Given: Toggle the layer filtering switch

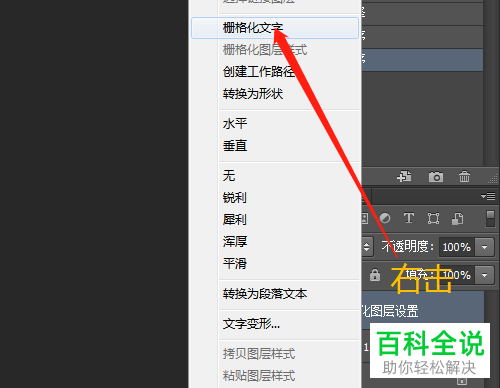Looking at the screenshot, I should 490,218.
